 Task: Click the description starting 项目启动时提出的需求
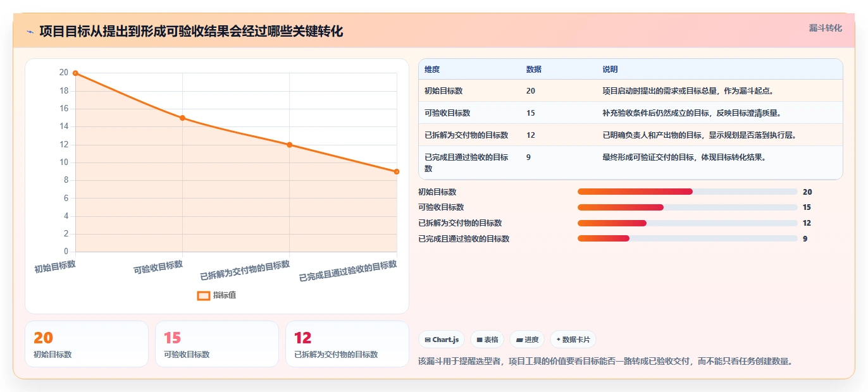coord(688,91)
